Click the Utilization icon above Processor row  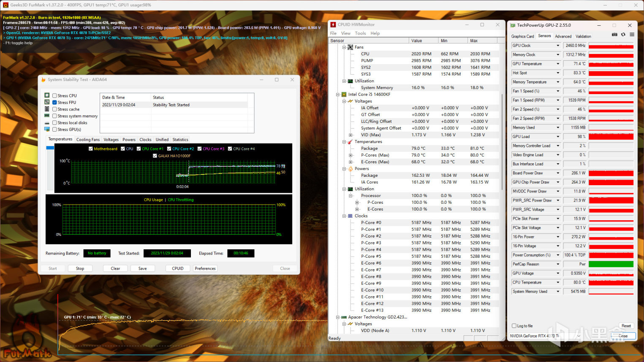click(350, 189)
